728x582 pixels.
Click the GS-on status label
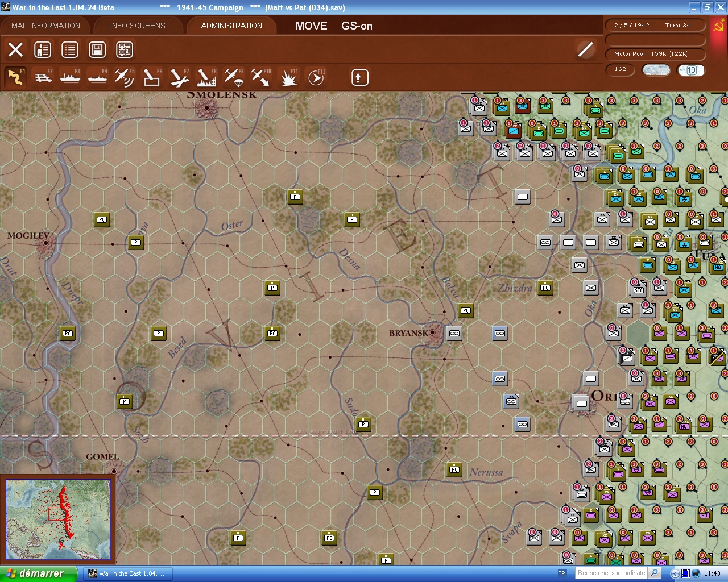click(357, 26)
